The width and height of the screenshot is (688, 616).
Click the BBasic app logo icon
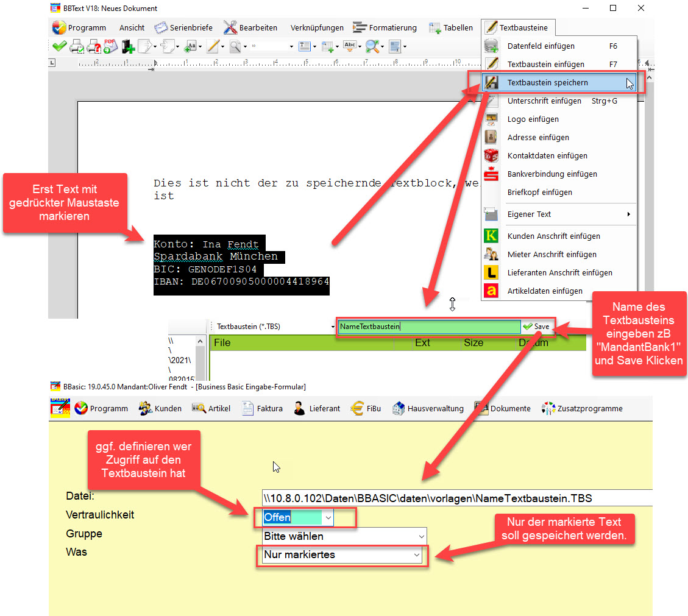(60, 408)
